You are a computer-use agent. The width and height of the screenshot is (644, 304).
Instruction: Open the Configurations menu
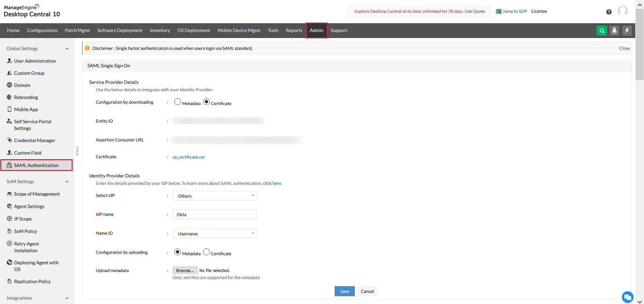click(x=42, y=31)
